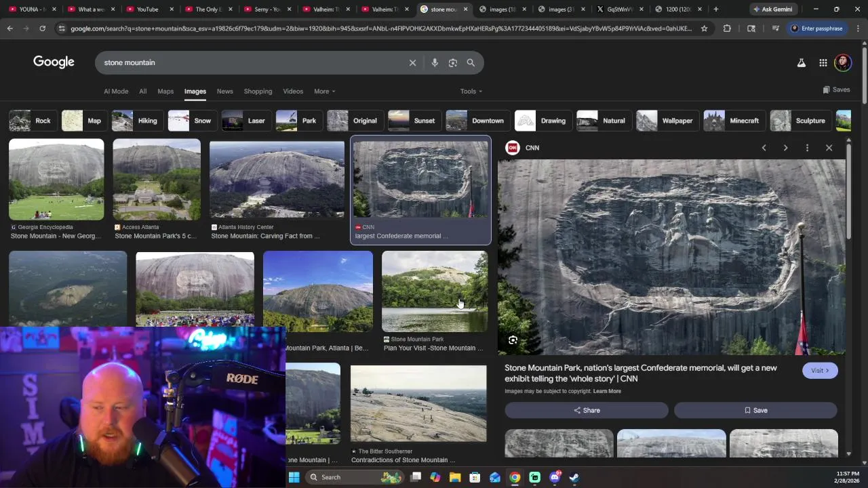Open Copilot from taskbar
The width and height of the screenshot is (868, 488).
pyautogui.click(x=435, y=477)
